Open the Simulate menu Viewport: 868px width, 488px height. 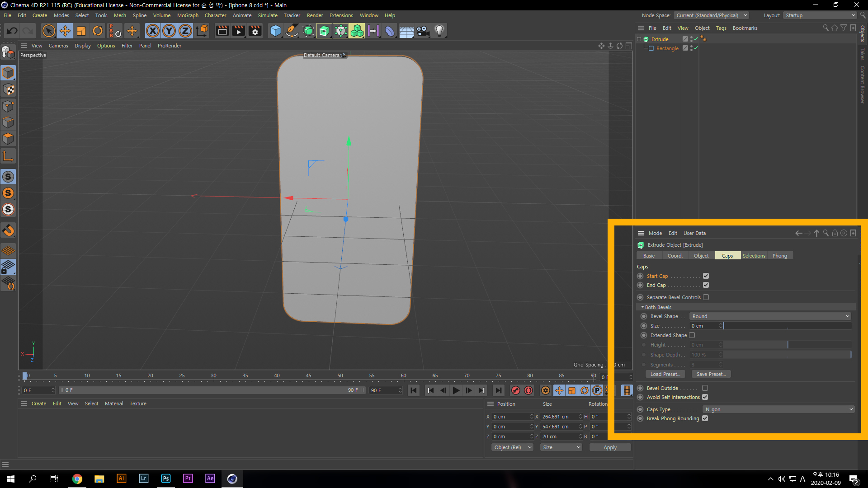(268, 15)
